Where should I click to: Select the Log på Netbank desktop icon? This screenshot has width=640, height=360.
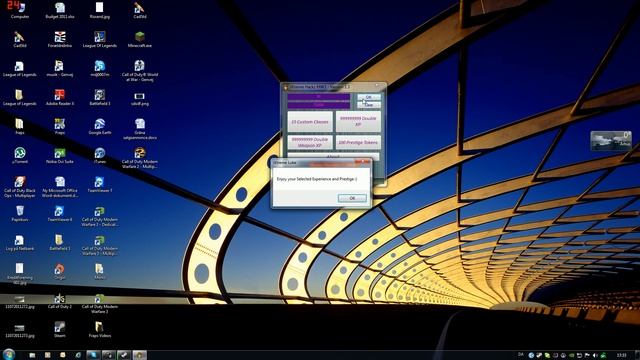tap(19, 242)
